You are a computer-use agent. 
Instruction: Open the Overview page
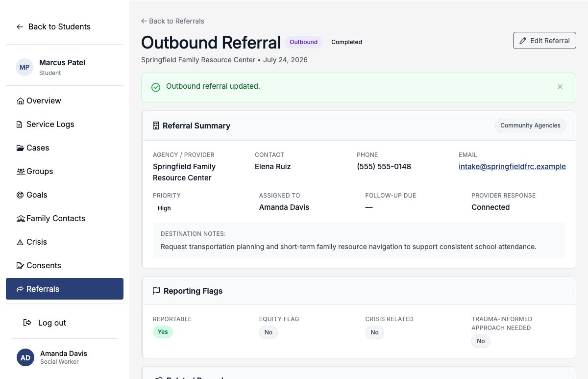point(65,101)
